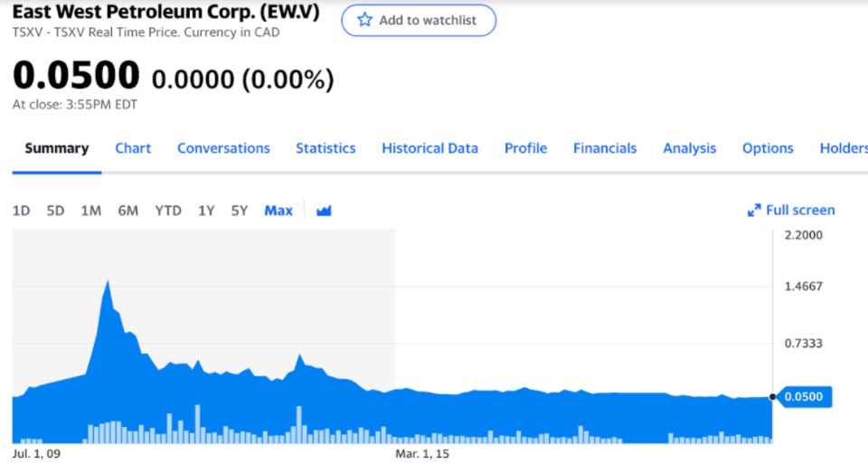Set chart range to 1Y
Image resolution: width=868 pixels, height=473 pixels.
click(206, 211)
